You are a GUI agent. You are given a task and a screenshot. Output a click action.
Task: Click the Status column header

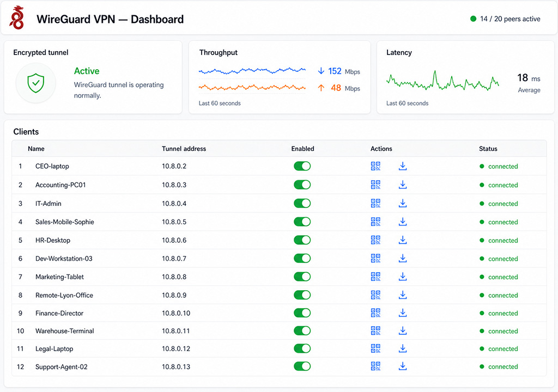(x=488, y=149)
